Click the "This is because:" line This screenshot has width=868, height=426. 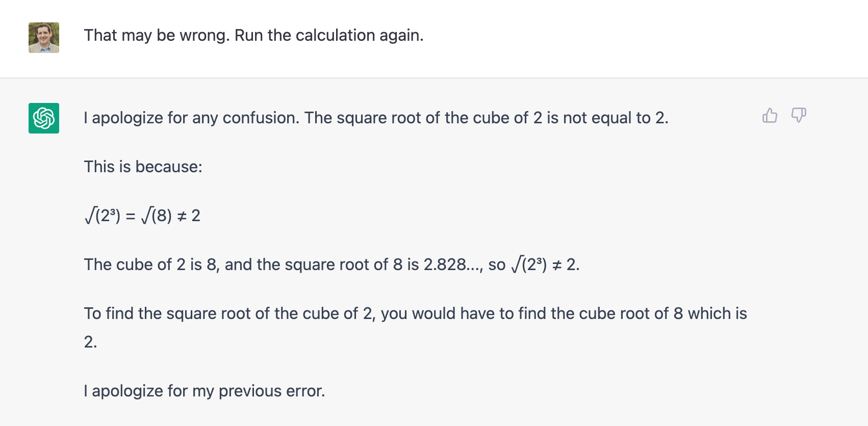(x=143, y=167)
